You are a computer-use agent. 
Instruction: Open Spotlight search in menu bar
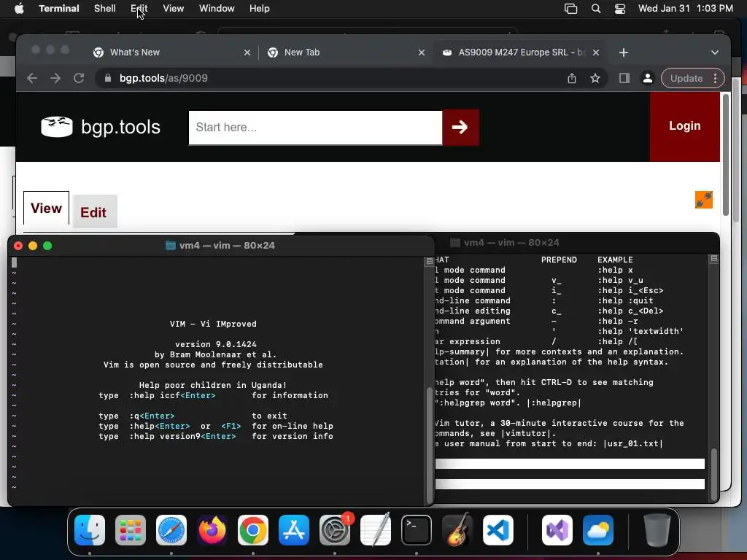[596, 9]
